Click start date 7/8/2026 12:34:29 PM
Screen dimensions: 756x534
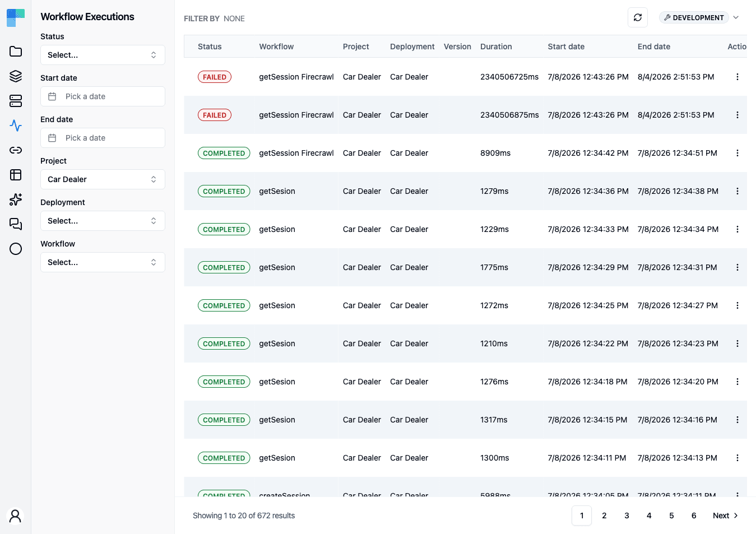point(588,267)
